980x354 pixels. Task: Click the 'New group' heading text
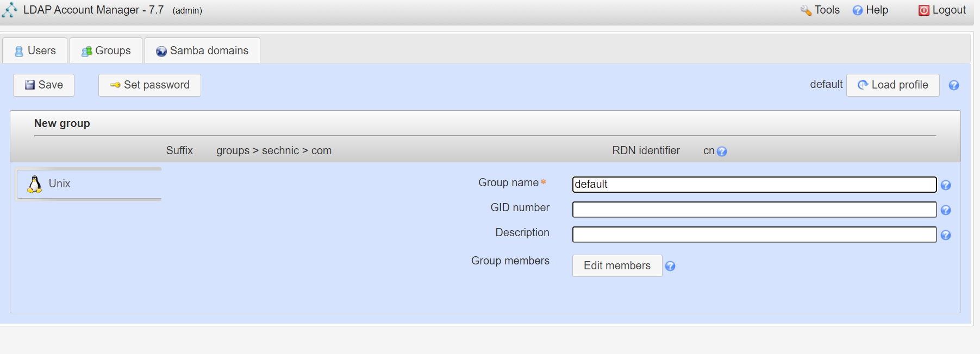click(62, 123)
